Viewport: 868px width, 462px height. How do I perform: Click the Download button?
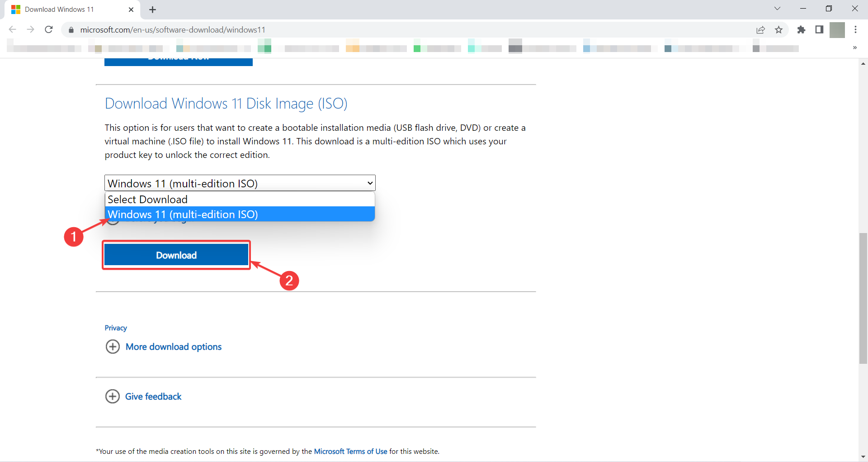[x=176, y=255]
